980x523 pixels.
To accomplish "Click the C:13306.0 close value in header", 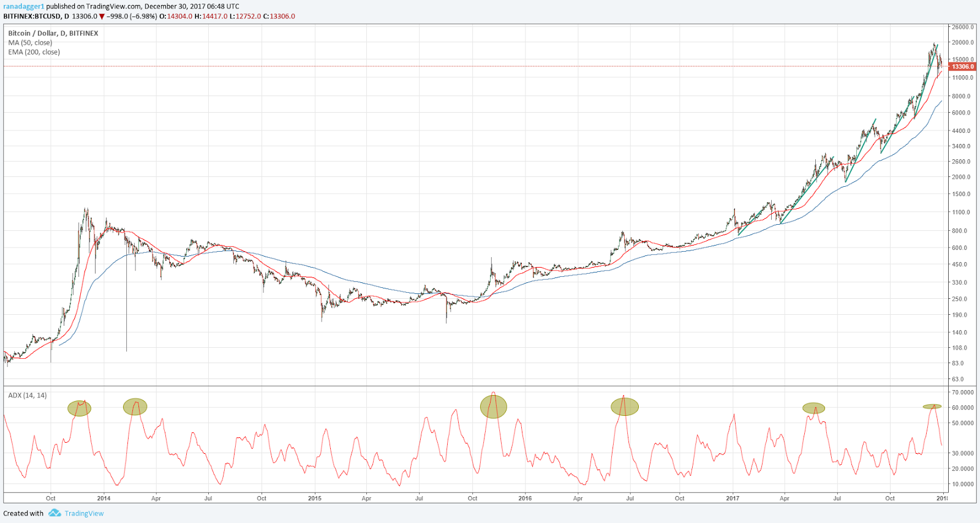I will click(x=279, y=17).
